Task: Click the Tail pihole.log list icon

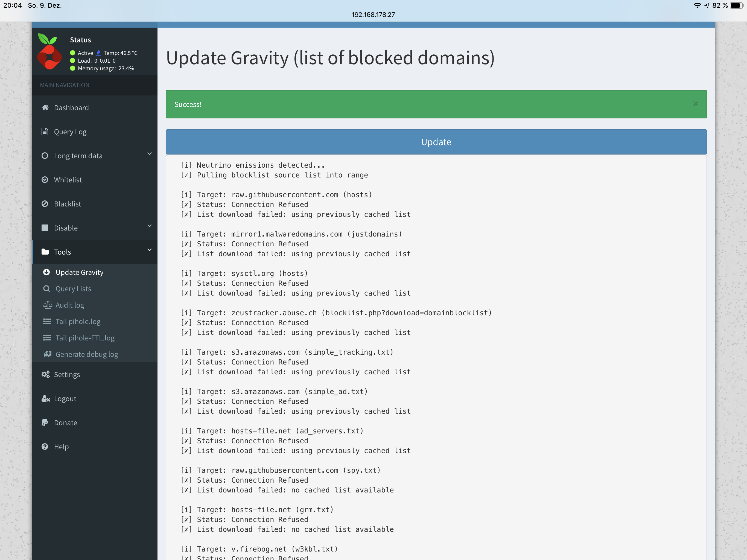Action: pyautogui.click(x=47, y=321)
